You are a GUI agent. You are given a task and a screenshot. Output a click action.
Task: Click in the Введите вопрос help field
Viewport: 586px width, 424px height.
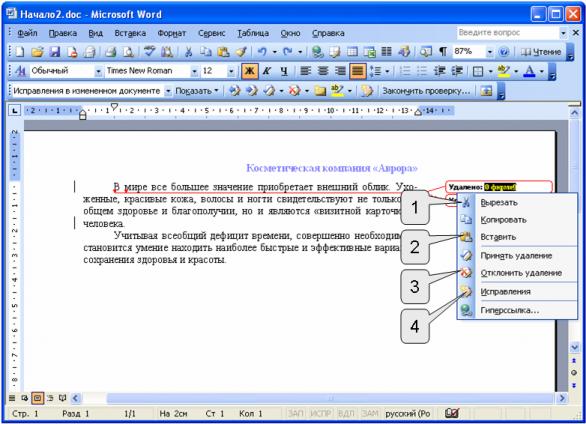coord(508,33)
